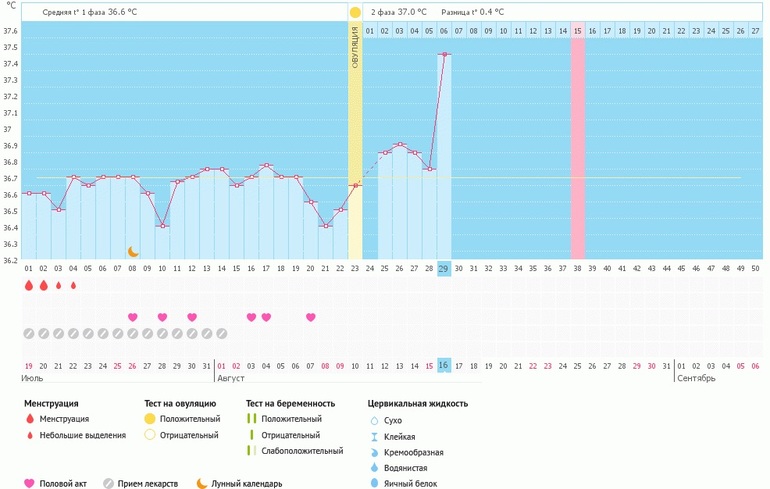
Task: Click the heart icon on cycle day 08
Action: (132, 317)
